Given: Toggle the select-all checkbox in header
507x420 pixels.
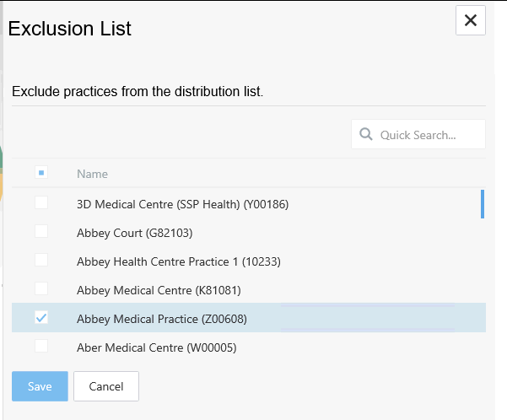Looking at the screenshot, I should [x=41, y=173].
